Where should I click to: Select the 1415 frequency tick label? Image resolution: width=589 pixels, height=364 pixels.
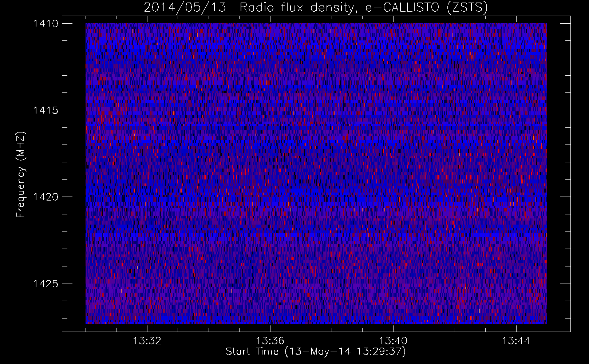click(46, 110)
